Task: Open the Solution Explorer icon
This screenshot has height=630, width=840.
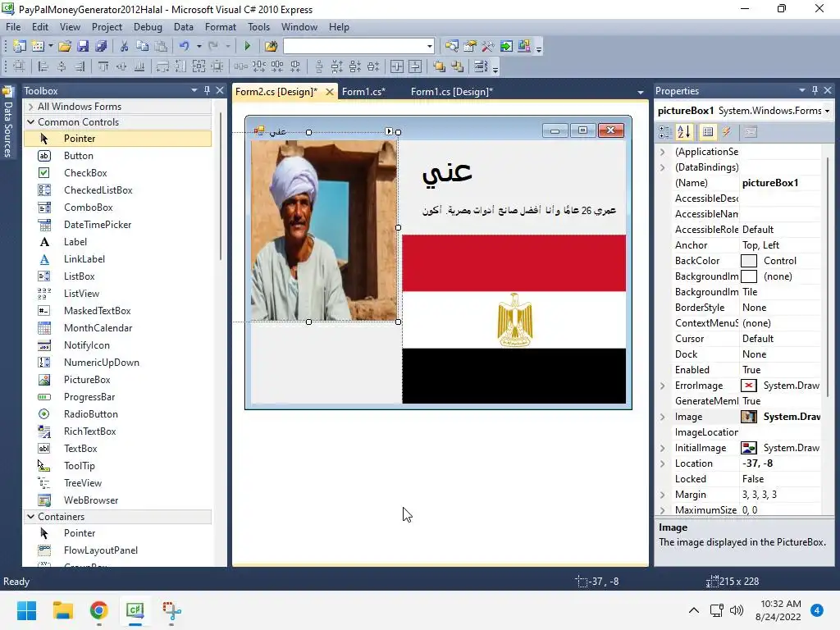Action: 452,46
